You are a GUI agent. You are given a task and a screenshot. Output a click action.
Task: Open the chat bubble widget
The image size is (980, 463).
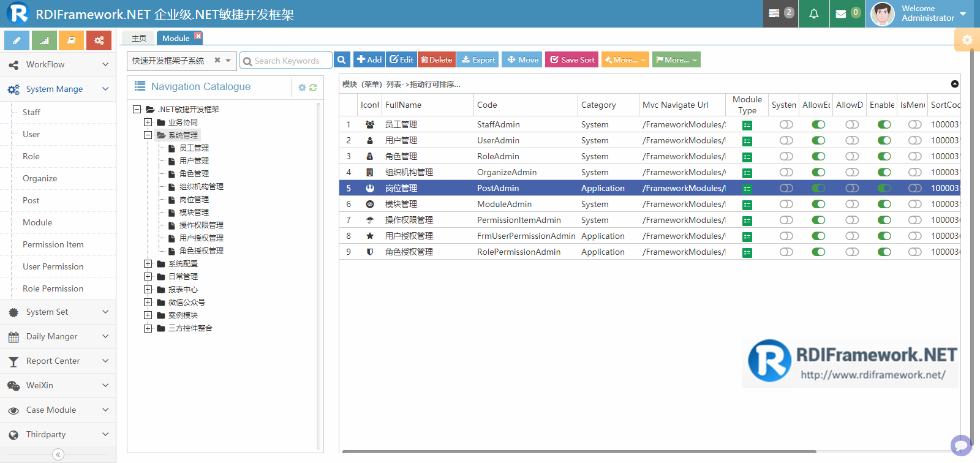point(961,445)
